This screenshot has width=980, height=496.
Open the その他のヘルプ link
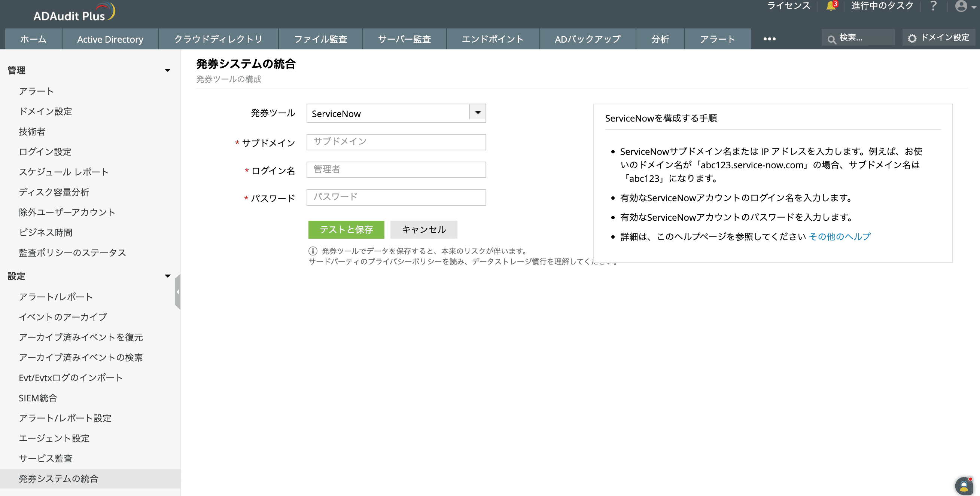839,236
